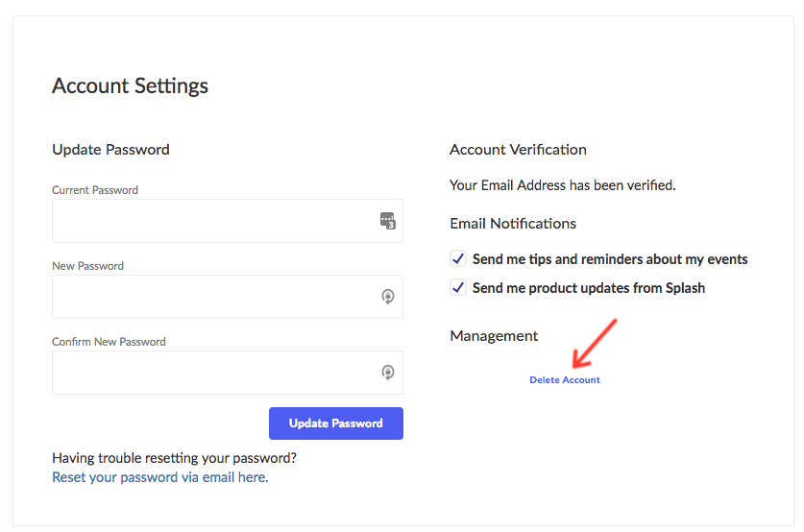Uncheck tips and reminders about my events checkbox
Image resolution: width=804 pixels, height=532 pixels.
tap(458, 258)
